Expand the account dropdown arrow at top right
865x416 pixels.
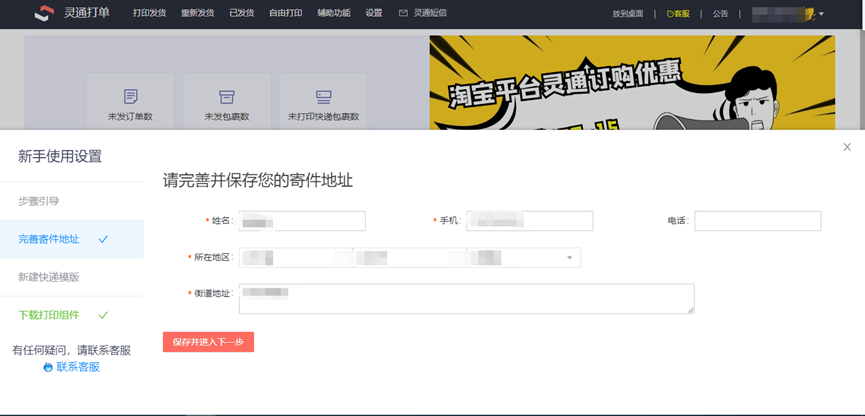(x=821, y=14)
